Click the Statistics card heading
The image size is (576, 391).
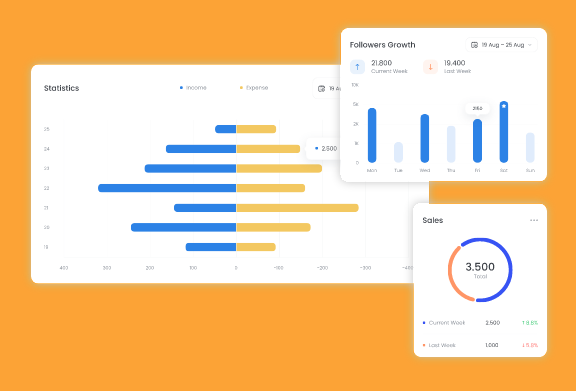61,88
